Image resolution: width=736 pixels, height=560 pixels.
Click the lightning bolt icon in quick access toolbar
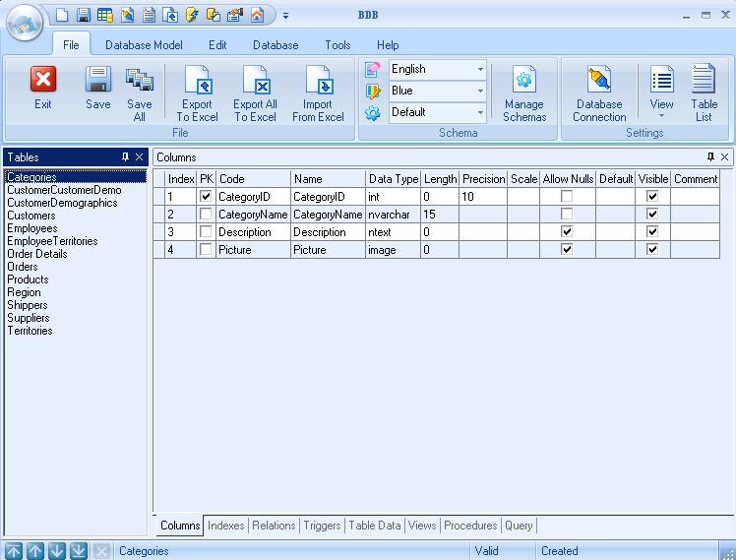(x=192, y=15)
